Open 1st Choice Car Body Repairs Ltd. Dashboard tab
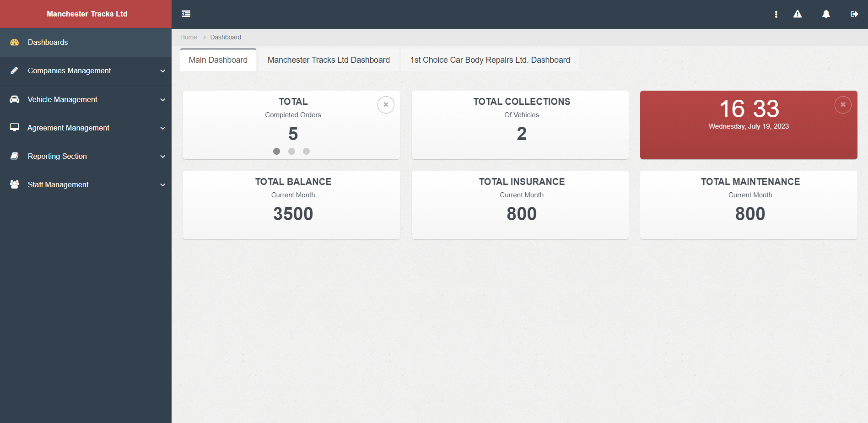The width and height of the screenshot is (868, 423). point(490,60)
